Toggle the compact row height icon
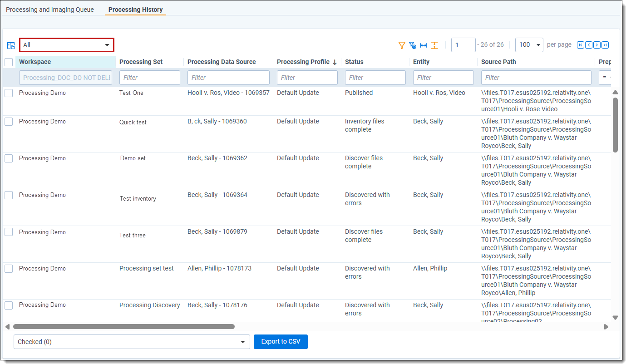 tap(434, 45)
